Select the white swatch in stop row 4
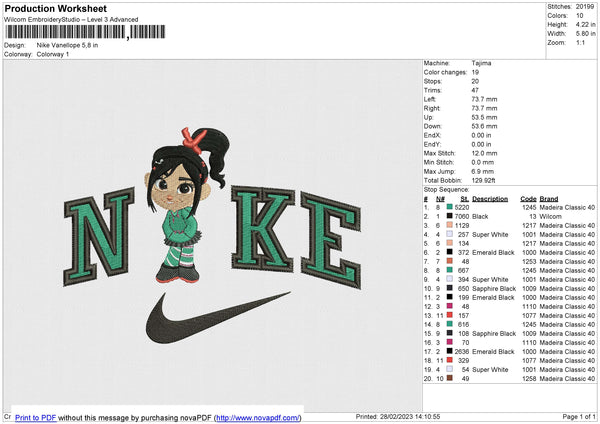 [450, 234]
